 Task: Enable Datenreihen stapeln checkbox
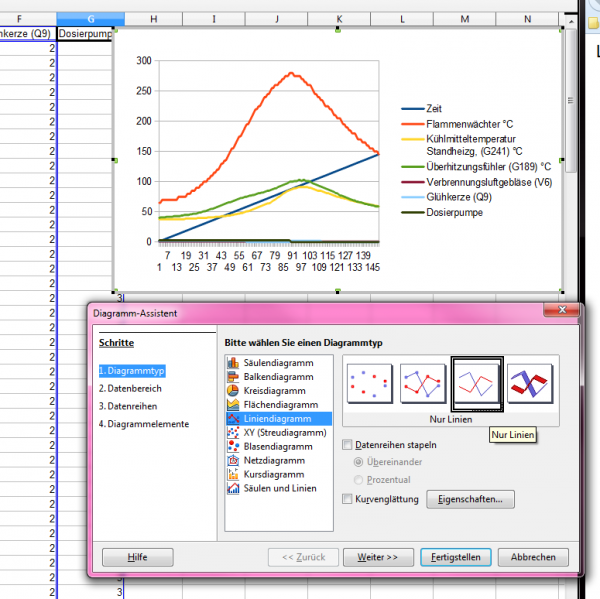pyautogui.click(x=347, y=445)
